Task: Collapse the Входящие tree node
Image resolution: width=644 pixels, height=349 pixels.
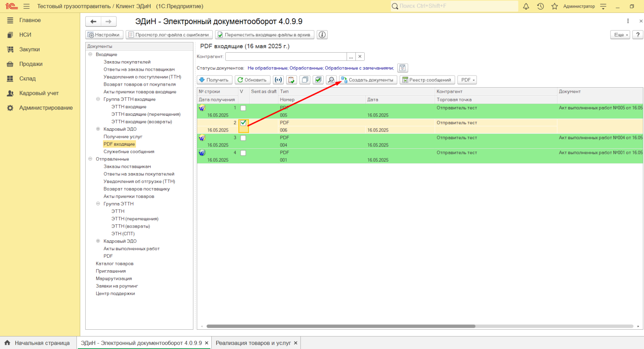Action: pyautogui.click(x=90, y=54)
